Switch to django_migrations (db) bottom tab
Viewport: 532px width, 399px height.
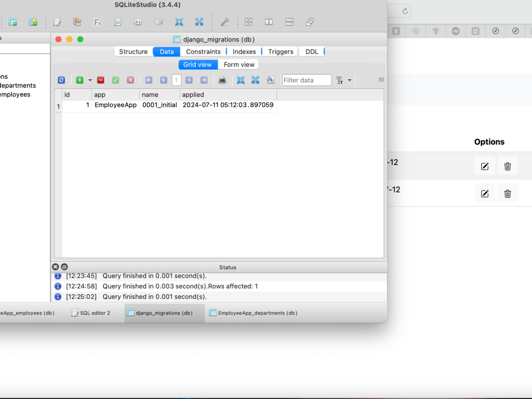click(x=164, y=313)
